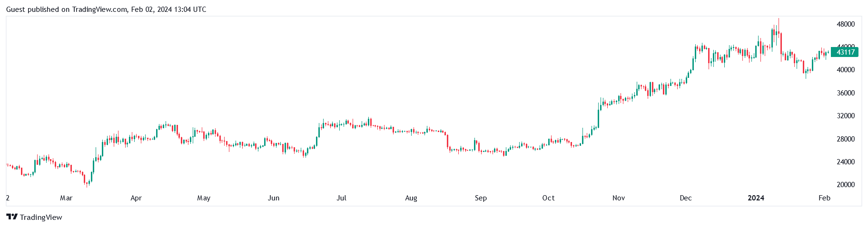Select the Apr label on time axis

[136, 198]
